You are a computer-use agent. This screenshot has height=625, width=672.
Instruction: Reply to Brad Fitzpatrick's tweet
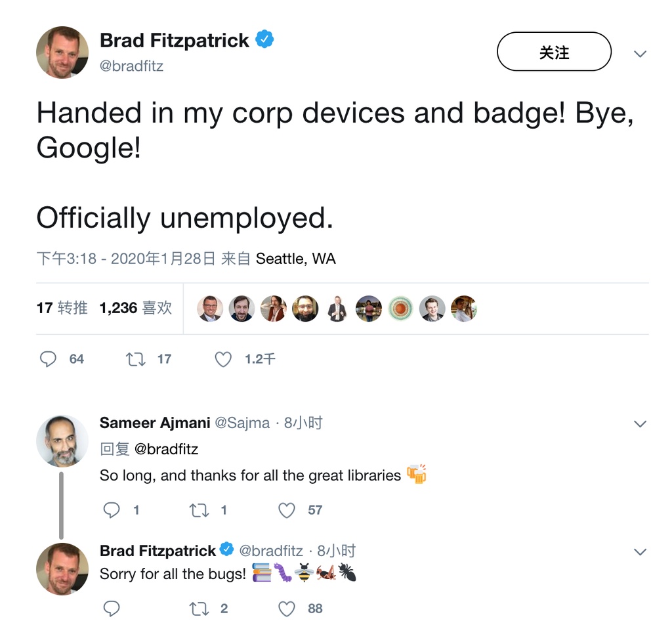click(x=49, y=359)
